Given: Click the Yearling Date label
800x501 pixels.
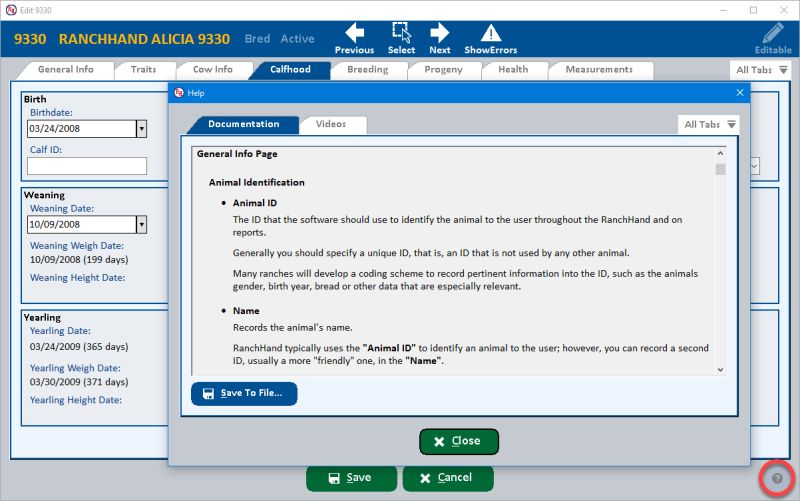Looking at the screenshot, I should pyautogui.click(x=60, y=331).
